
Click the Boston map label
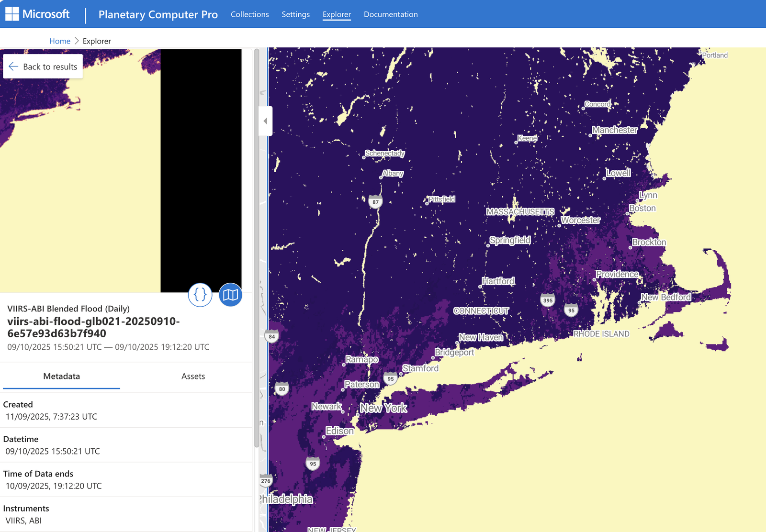(642, 208)
